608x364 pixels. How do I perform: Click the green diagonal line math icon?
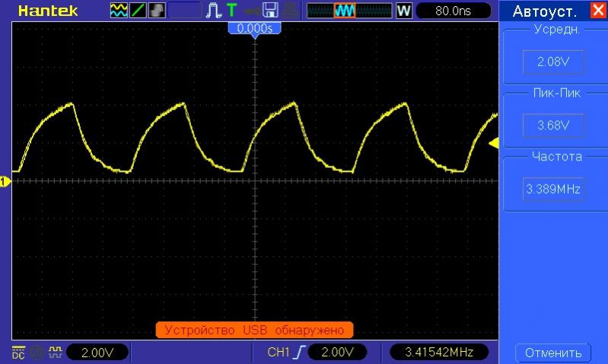(138, 11)
